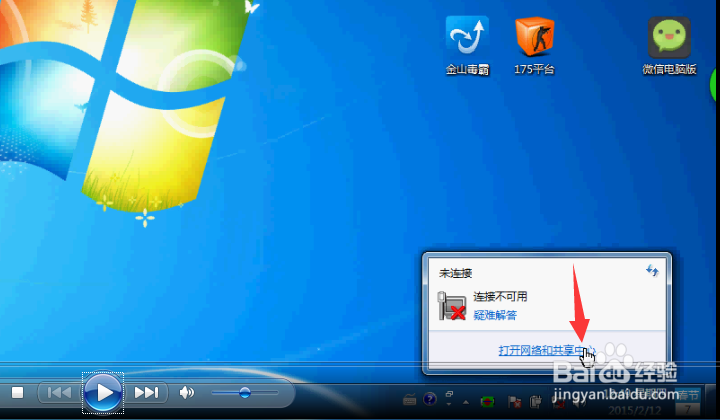Click the 2015/2/12 taskbar date

click(x=635, y=409)
